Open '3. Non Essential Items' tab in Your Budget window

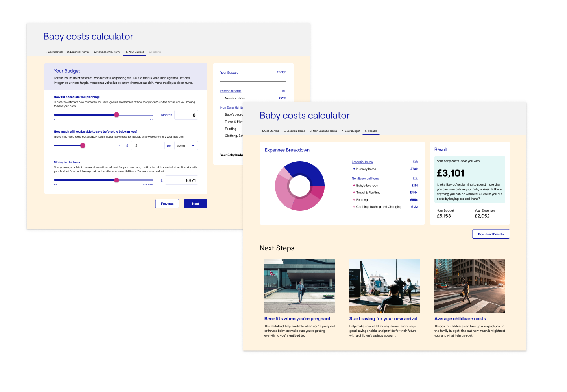point(107,52)
